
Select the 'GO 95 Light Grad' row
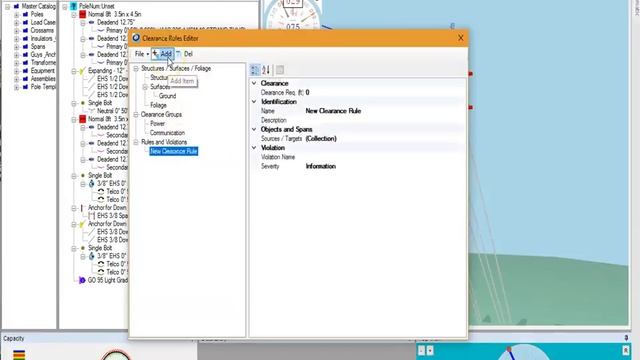click(x=108, y=280)
